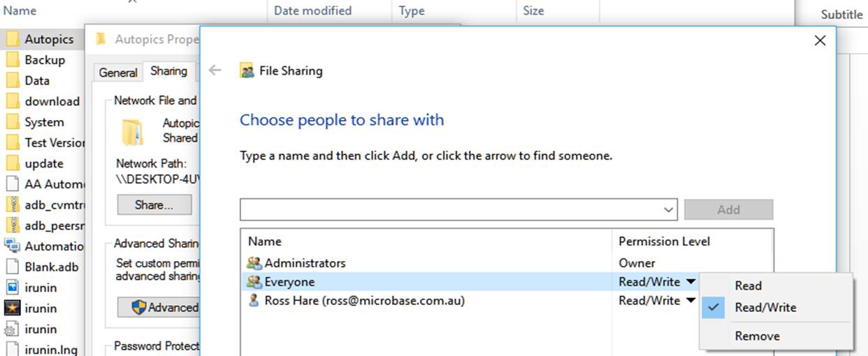Select the Automation shortcut icon in list
The width and height of the screenshot is (868, 356).
[x=13, y=246]
